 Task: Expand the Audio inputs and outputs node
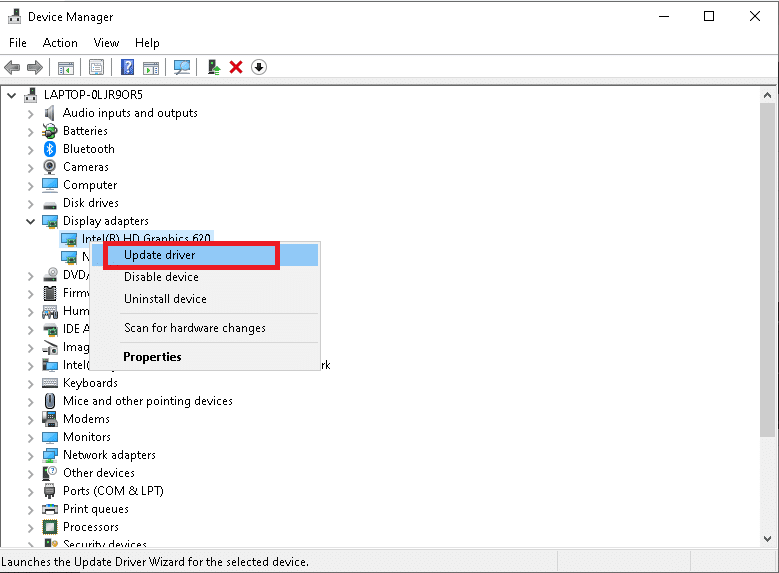31,113
